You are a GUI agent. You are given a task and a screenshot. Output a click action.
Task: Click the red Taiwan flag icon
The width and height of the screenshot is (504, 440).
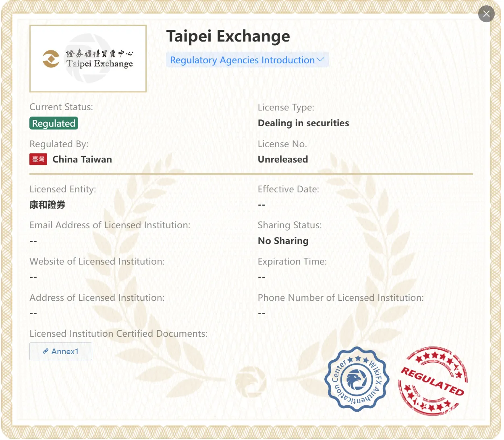click(x=38, y=159)
